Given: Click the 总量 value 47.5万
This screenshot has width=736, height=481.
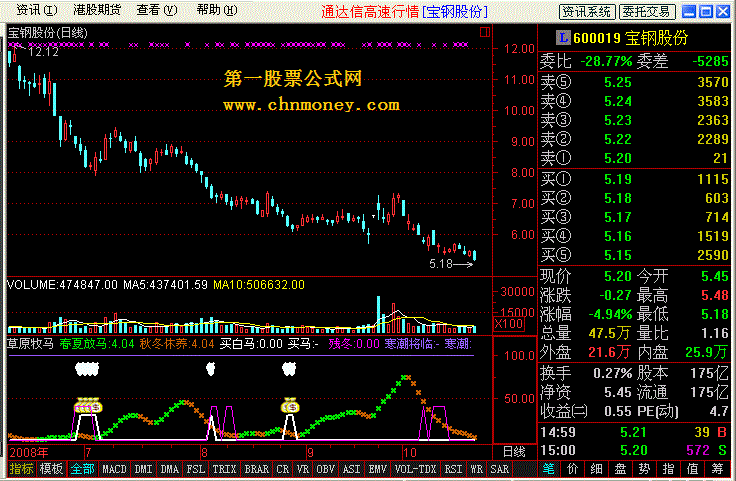Looking at the screenshot, I should (x=609, y=333).
